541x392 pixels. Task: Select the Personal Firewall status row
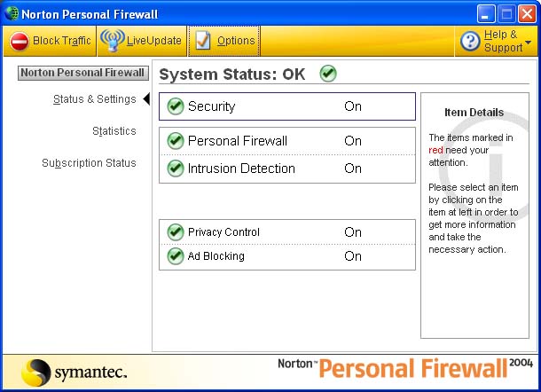point(286,141)
